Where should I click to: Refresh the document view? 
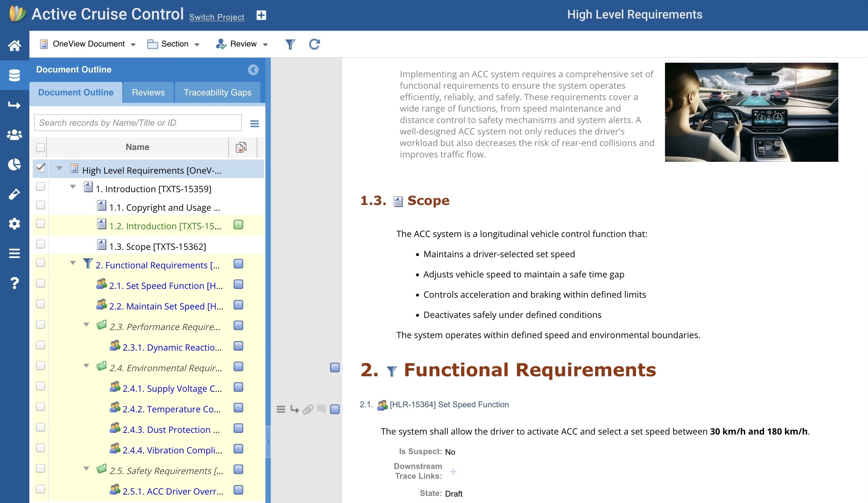coord(314,44)
